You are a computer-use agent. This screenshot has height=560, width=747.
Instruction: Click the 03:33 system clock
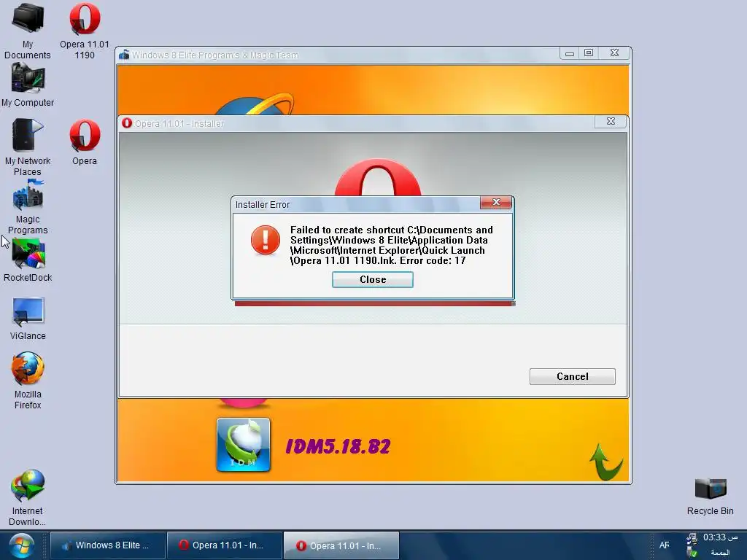(720, 537)
